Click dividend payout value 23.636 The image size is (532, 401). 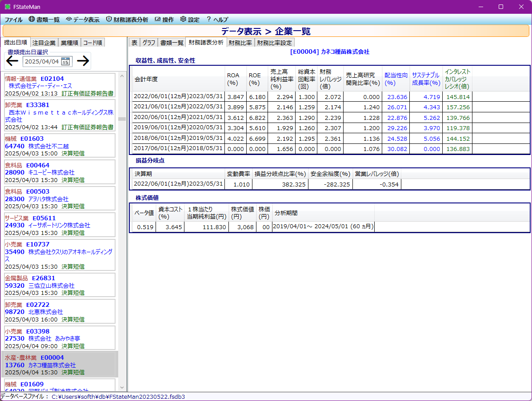tap(397, 97)
